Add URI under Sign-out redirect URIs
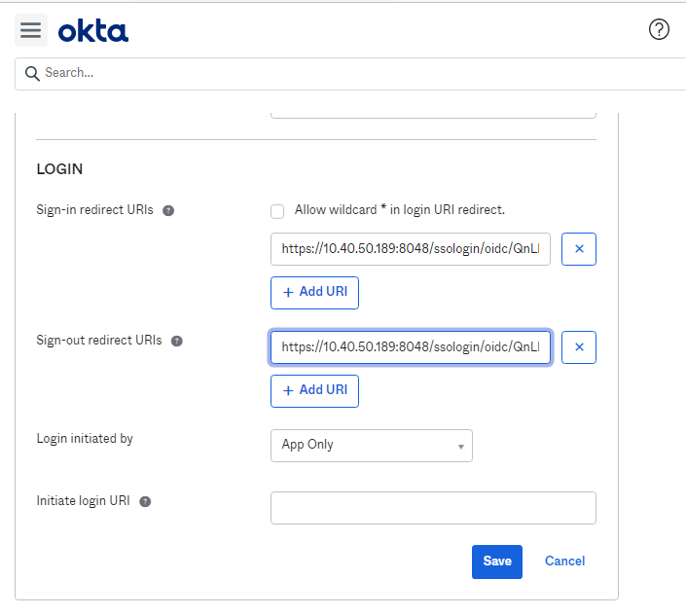The height and width of the screenshot is (616, 686). [314, 391]
